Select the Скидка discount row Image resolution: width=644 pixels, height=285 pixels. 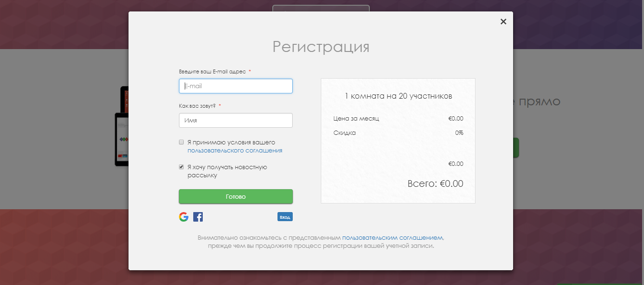tap(398, 133)
